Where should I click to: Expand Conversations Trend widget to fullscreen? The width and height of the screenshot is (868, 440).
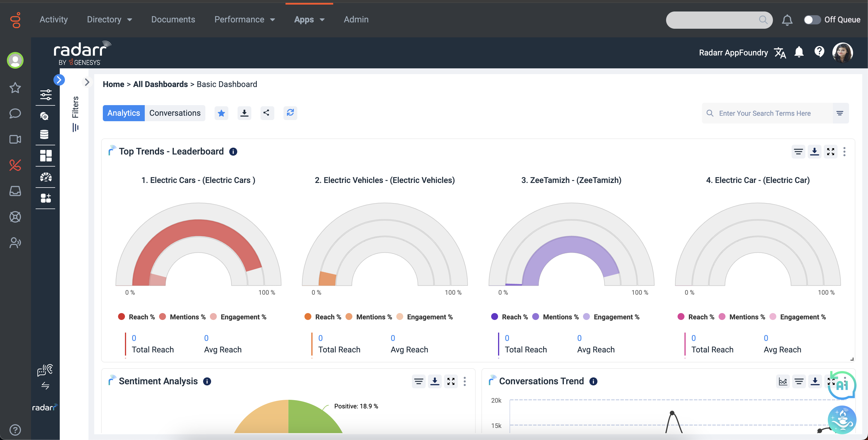point(831,381)
